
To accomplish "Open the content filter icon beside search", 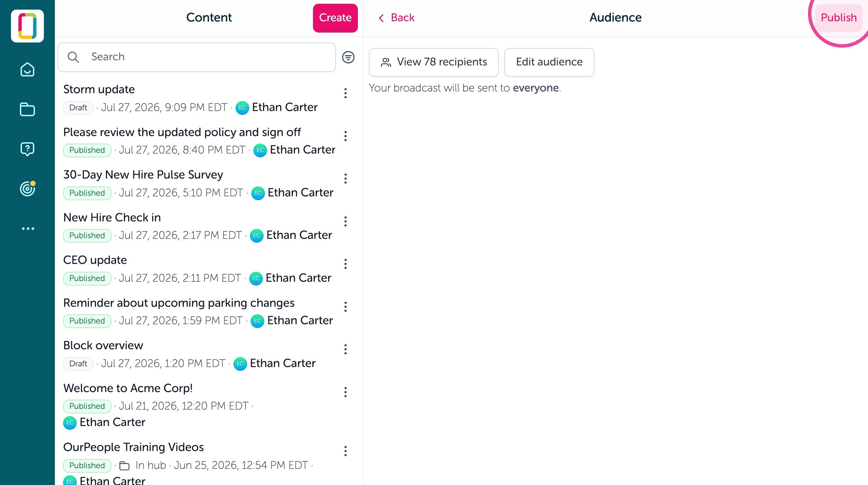I will pyautogui.click(x=348, y=57).
